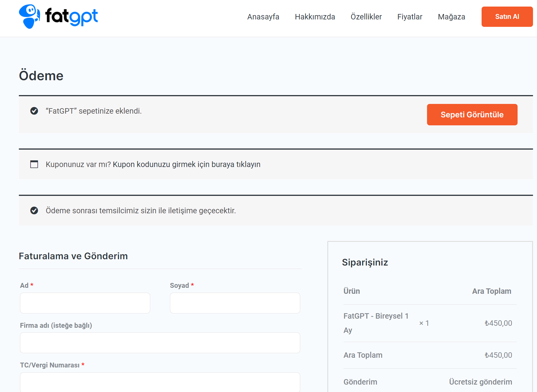The width and height of the screenshot is (537, 392).
Task: Click the Ara Toplam row label
Action: [x=363, y=355]
